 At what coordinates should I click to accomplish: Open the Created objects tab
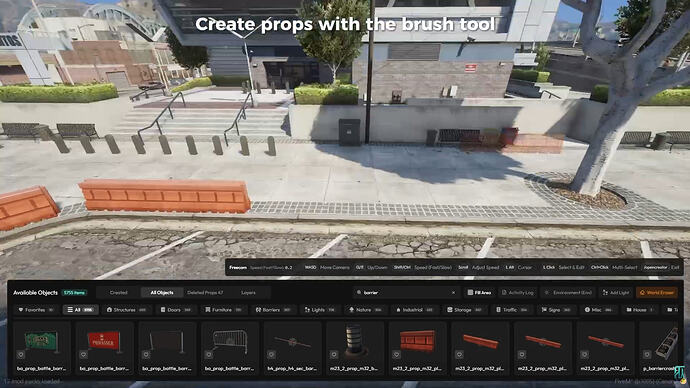(x=118, y=293)
